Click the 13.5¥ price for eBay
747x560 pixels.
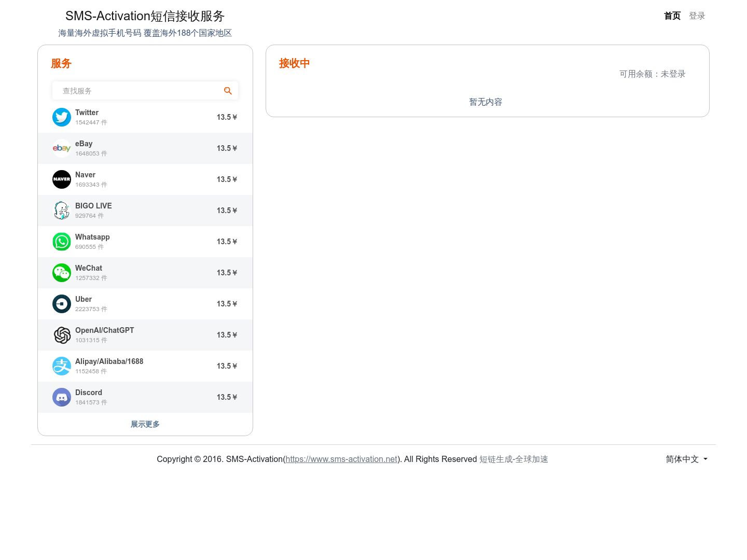(227, 148)
